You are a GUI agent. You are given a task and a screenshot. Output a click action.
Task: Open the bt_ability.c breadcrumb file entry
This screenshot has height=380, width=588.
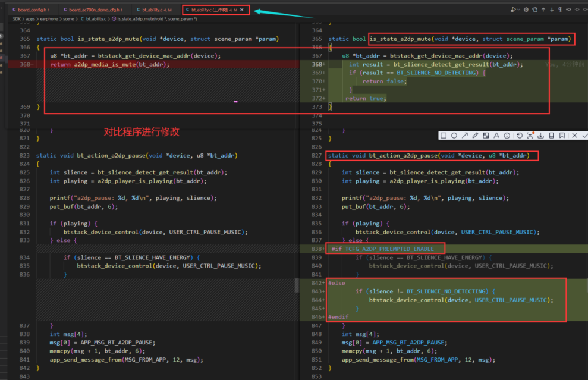93,19
